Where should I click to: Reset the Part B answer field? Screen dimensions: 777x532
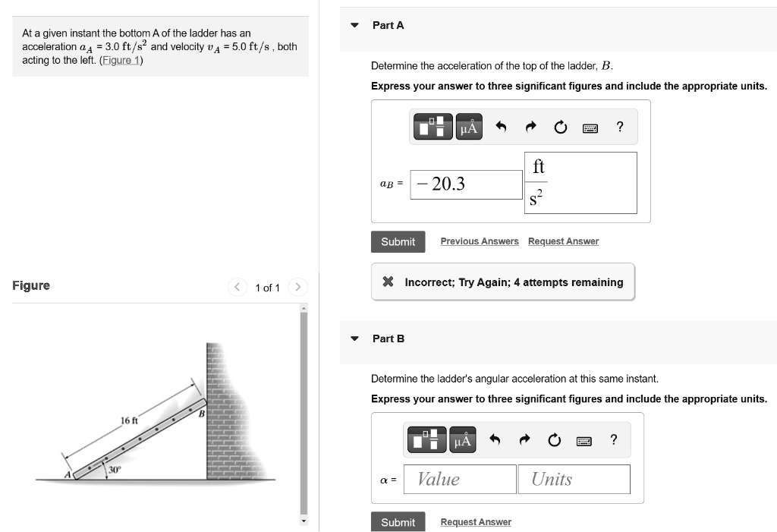pos(554,440)
